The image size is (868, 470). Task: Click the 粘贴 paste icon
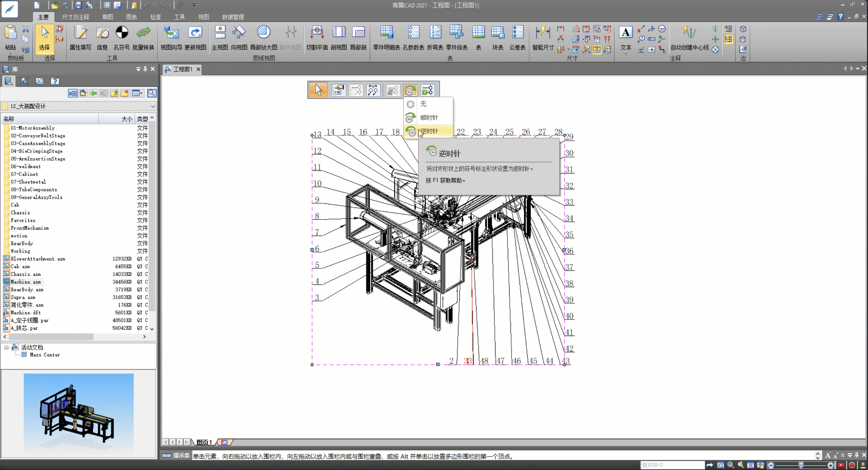10,33
